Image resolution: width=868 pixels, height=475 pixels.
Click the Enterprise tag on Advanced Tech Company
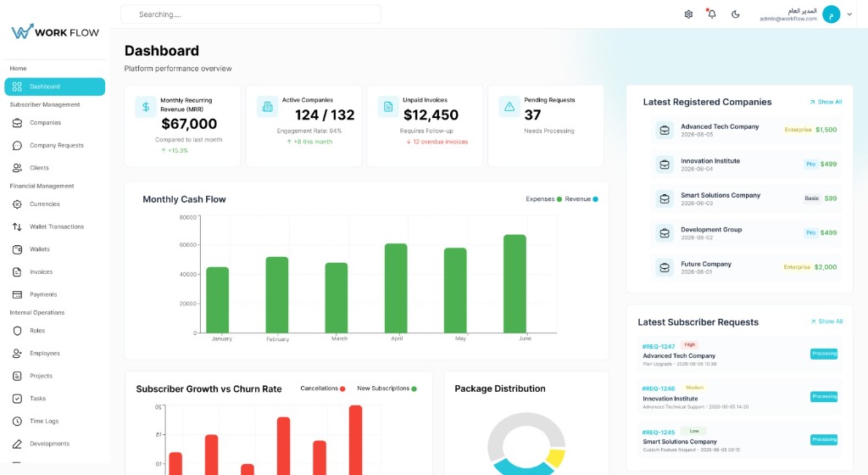[x=798, y=130]
